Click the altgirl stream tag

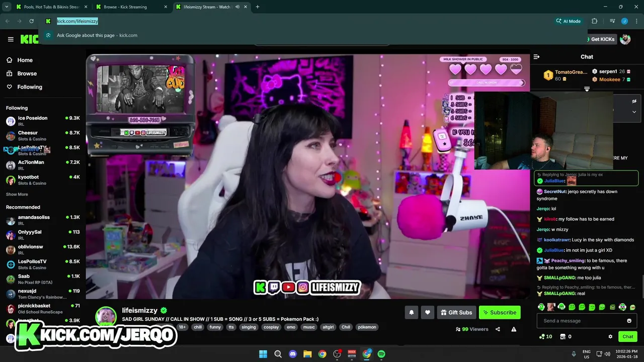[x=328, y=327]
